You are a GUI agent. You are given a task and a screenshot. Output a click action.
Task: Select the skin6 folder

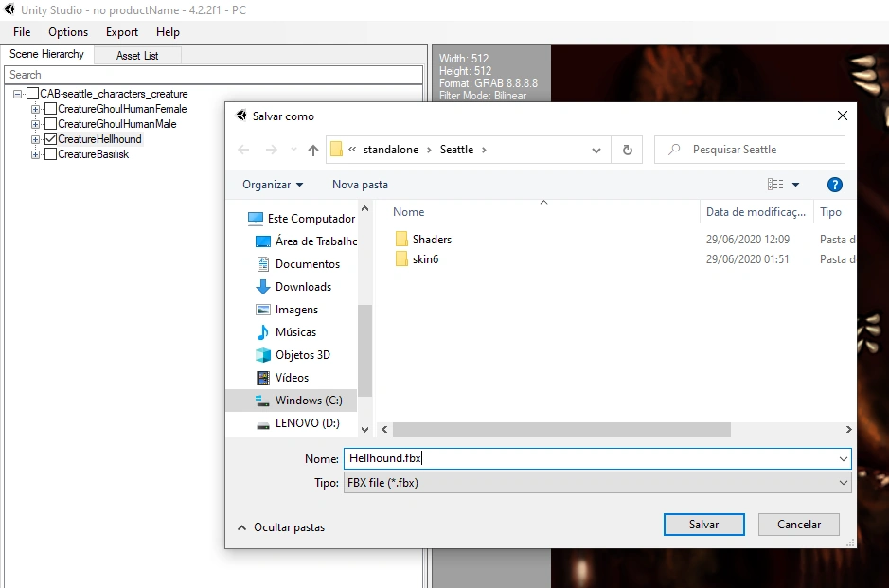click(x=425, y=259)
